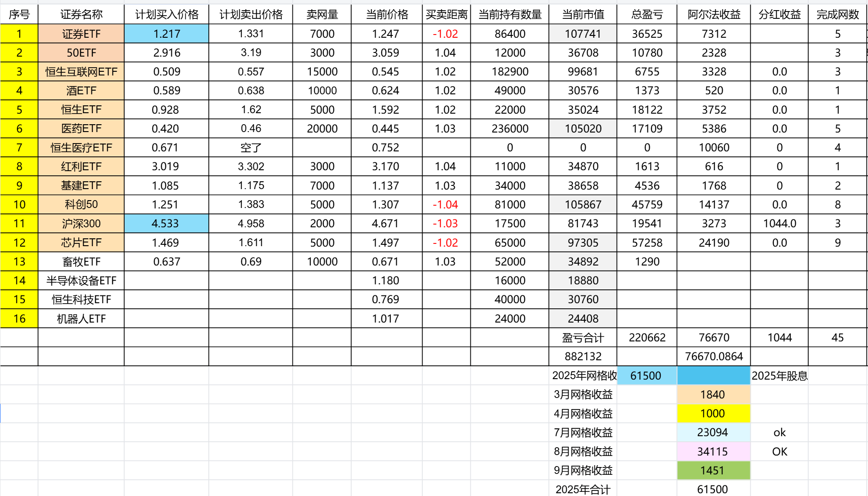This screenshot has height=496, width=868.
Task: Select the red -1.04 cell in 科创50 row
Action: pos(446,204)
